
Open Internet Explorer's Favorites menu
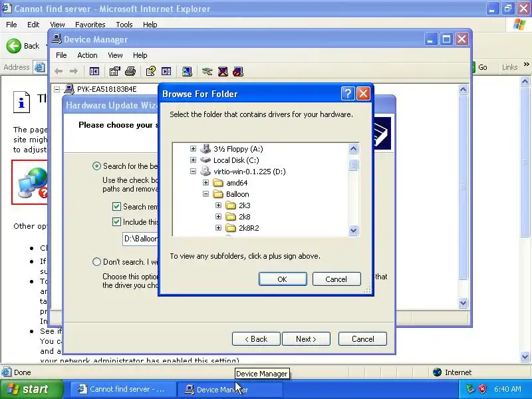(90, 25)
